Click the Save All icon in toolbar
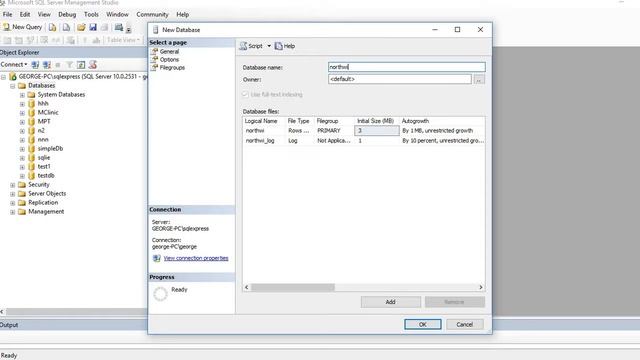This screenshot has height=360, width=640. point(104,27)
